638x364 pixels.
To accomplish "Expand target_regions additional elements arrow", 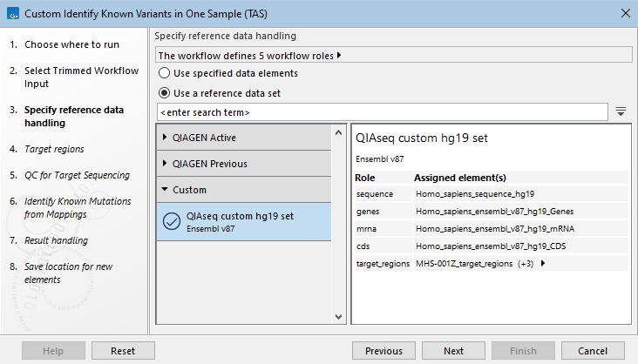I will click(544, 264).
